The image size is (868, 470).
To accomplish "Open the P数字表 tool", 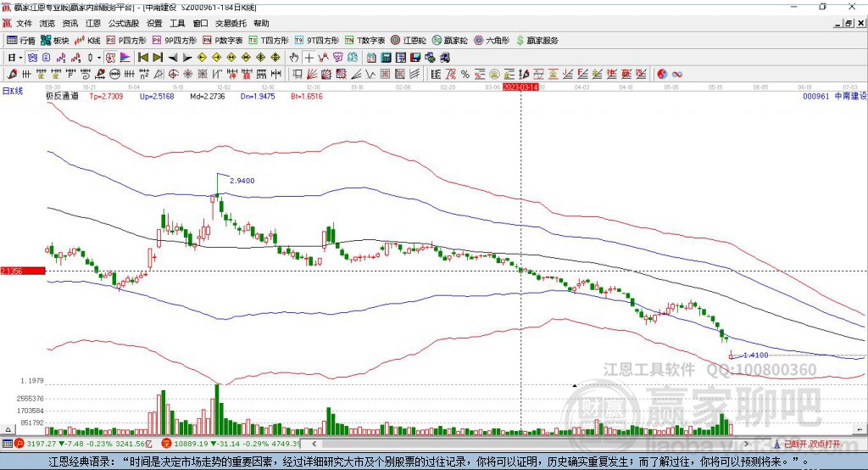I will 223,41.
